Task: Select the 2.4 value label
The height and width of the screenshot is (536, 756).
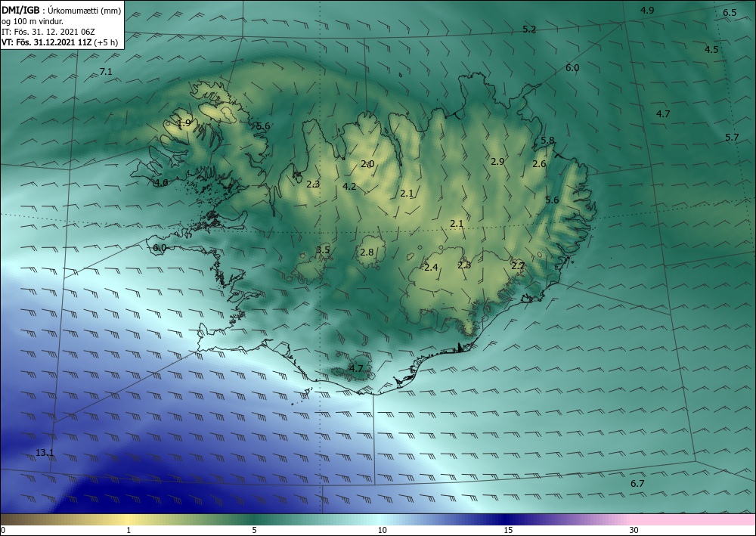Action: click(x=431, y=268)
